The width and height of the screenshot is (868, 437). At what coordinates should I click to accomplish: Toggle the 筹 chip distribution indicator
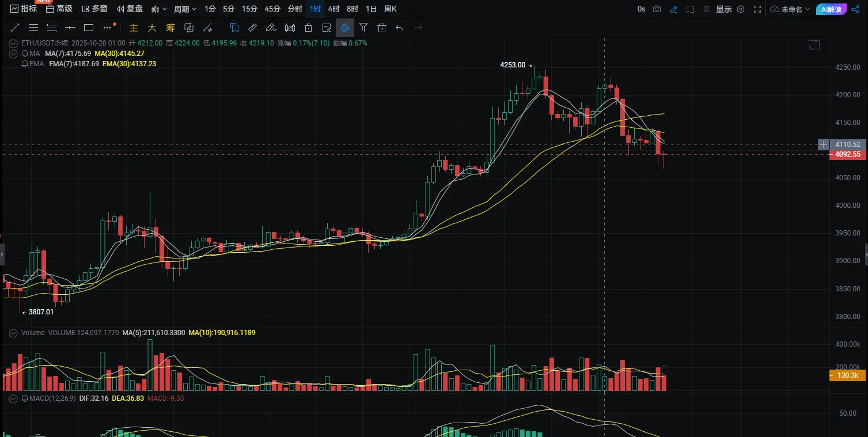(x=170, y=28)
